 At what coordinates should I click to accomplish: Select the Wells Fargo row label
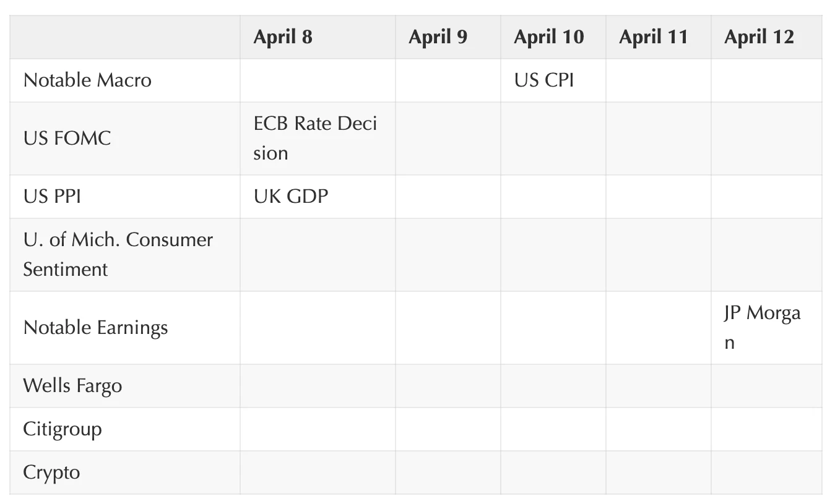pos(72,386)
